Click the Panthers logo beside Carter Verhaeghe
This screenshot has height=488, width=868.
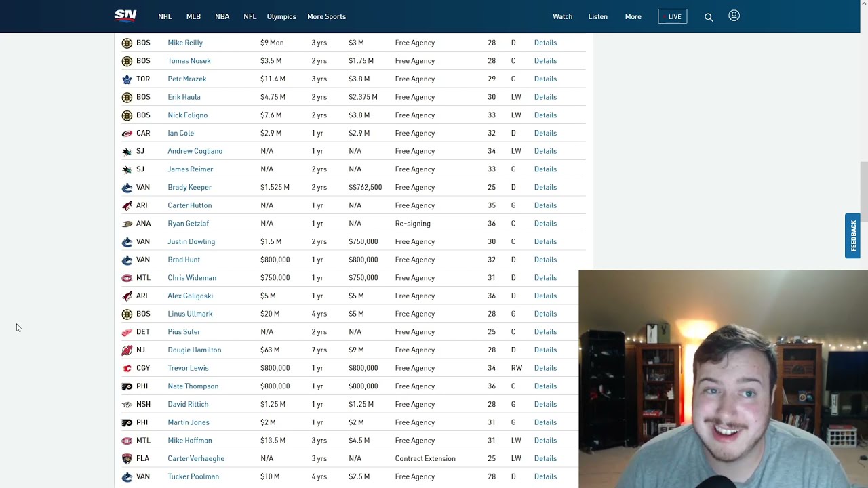pyautogui.click(x=127, y=458)
